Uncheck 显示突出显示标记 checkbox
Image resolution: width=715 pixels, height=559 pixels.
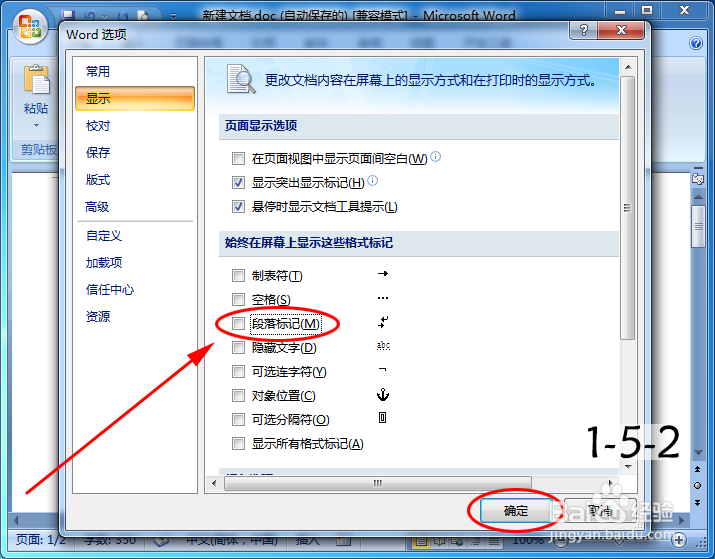click(x=238, y=183)
